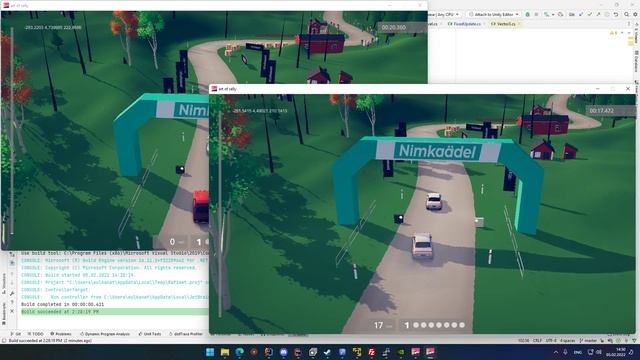Viewport: 640px width, 360px height.
Task: Click the Build succeeded status bar message
Action: point(51,340)
